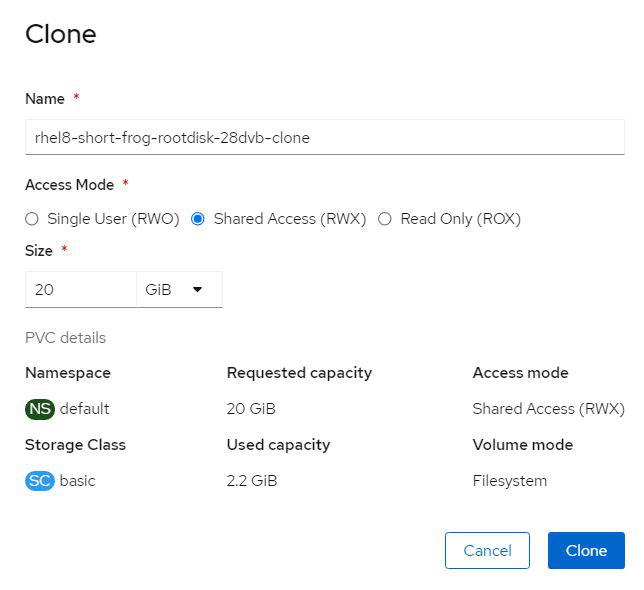Click the blue SC storage class badge
The width and height of the screenshot is (644, 590).
(x=39, y=480)
